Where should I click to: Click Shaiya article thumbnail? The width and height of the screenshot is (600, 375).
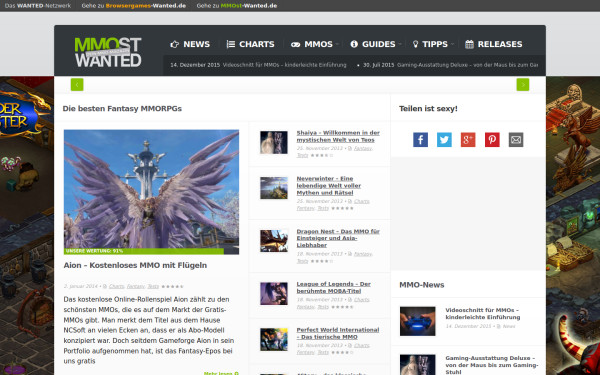[x=274, y=142]
